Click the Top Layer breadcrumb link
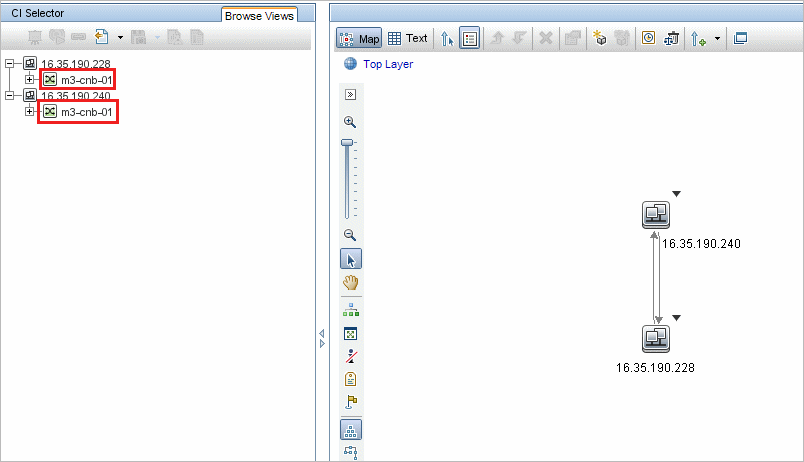 point(388,64)
